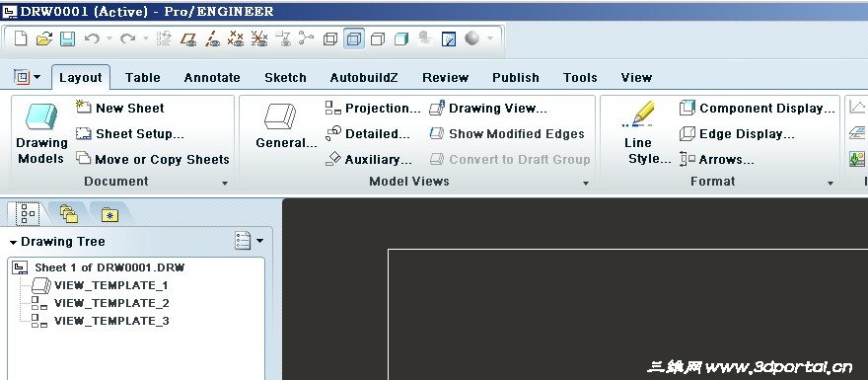This screenshot has height=380, width=868.
Task: Insert an Auxiliary view
Action: point(369,159)
